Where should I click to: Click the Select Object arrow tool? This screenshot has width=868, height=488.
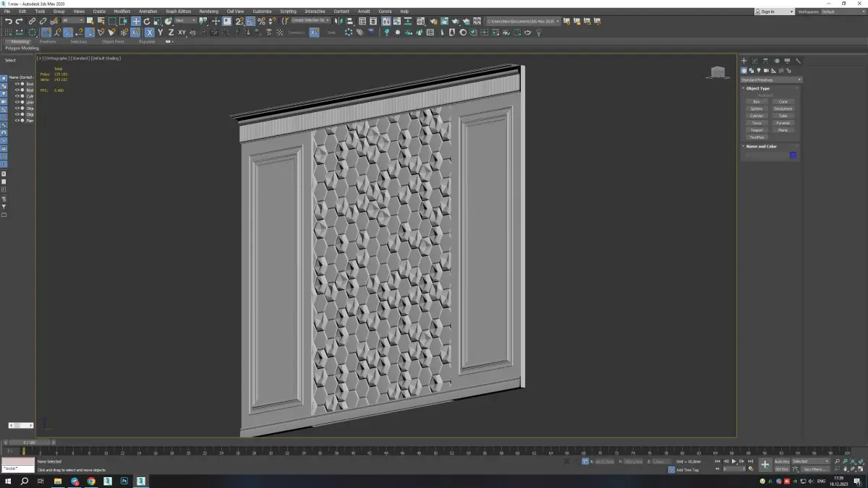(x=90, y=21)
